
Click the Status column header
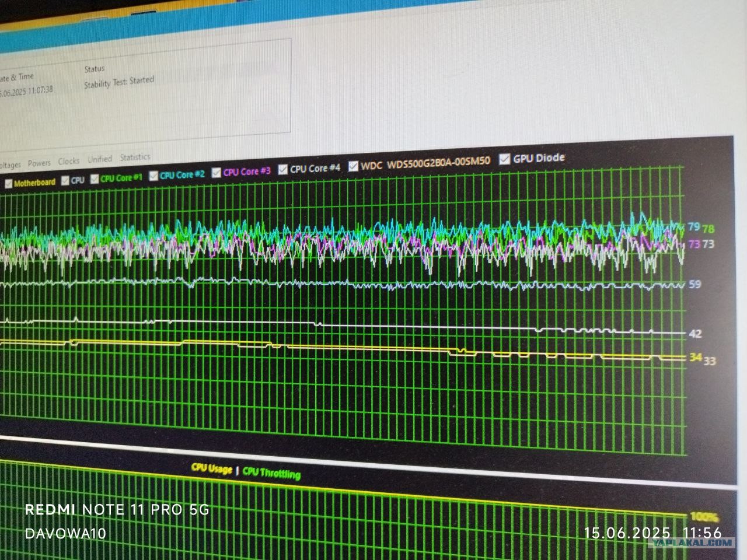[95, 69]
